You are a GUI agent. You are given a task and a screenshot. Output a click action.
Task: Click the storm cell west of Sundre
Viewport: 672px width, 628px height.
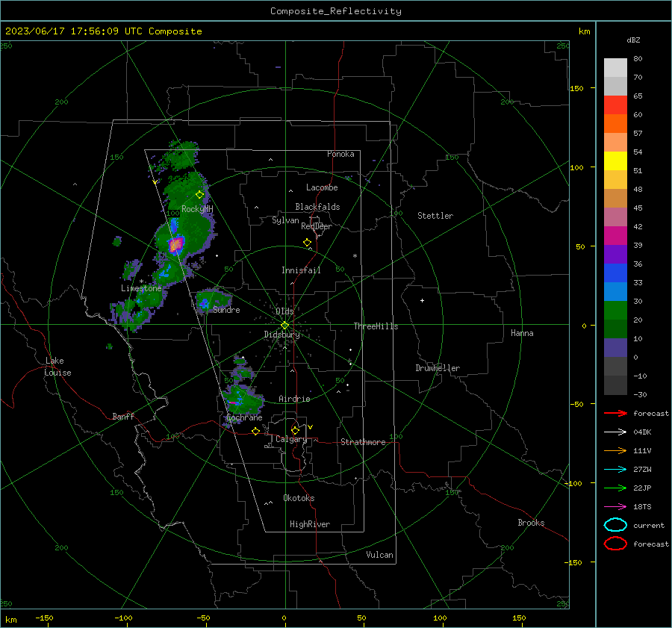coord(212,300)
